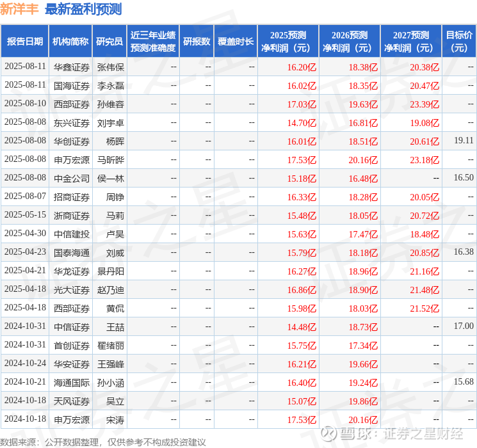Screen dimensions: 477x448
Task: Click 2025 profit value 15.48亿
Action: click(302, 216)
